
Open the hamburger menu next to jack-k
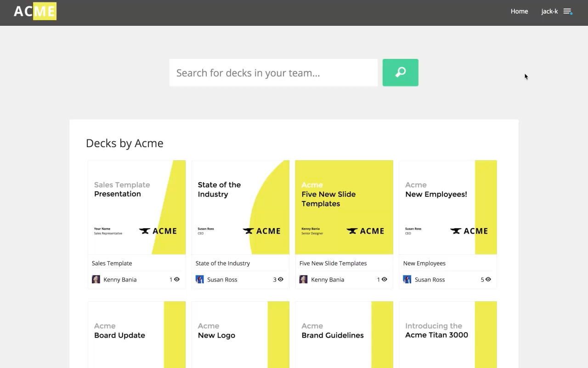[567, 11]
